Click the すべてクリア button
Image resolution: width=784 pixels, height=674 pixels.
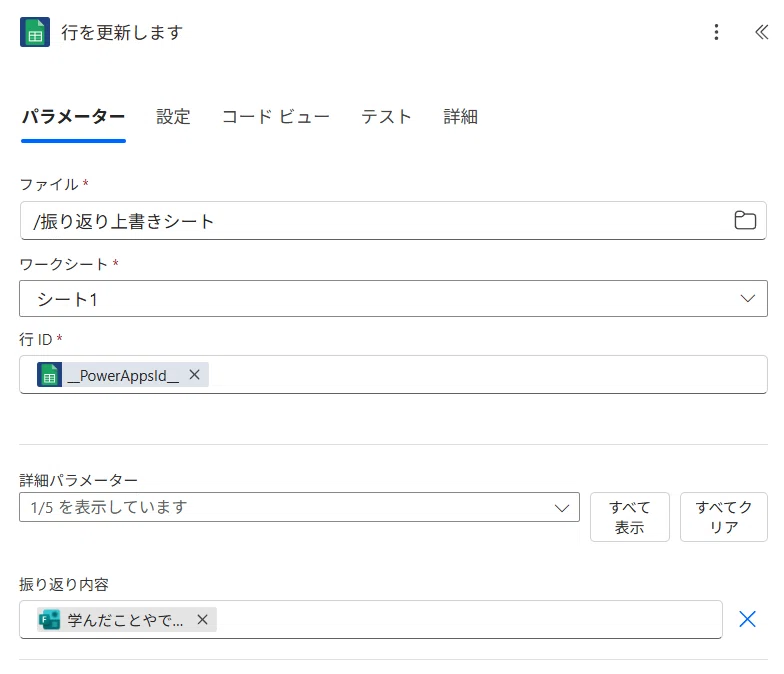coord(724,517)
